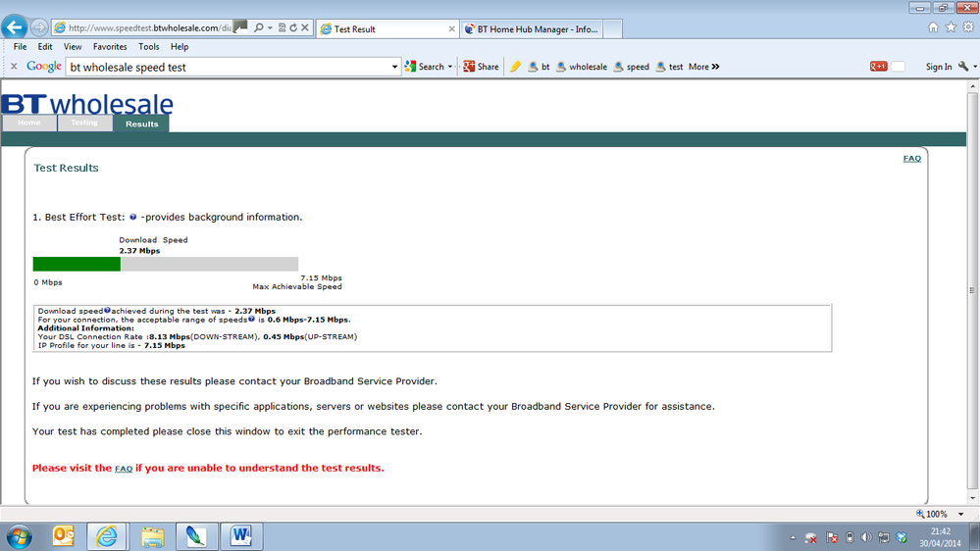Click the 100% zoom level button
980x551 pixels.
932,514
